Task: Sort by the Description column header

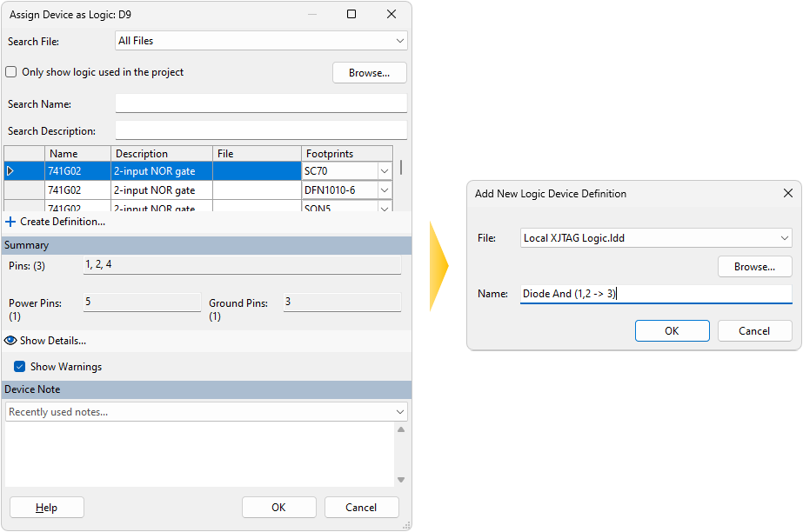Action: pos(162,154)
